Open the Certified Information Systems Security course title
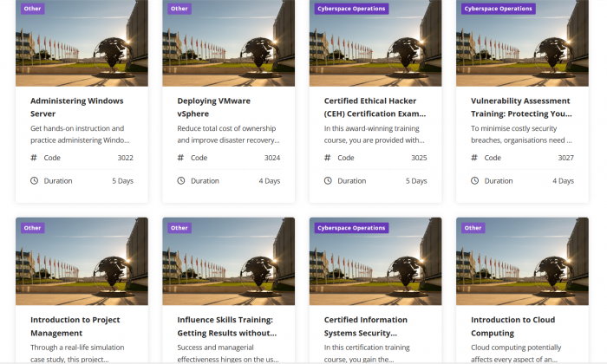This screenshot has height=364, width=607. [365, 327]
